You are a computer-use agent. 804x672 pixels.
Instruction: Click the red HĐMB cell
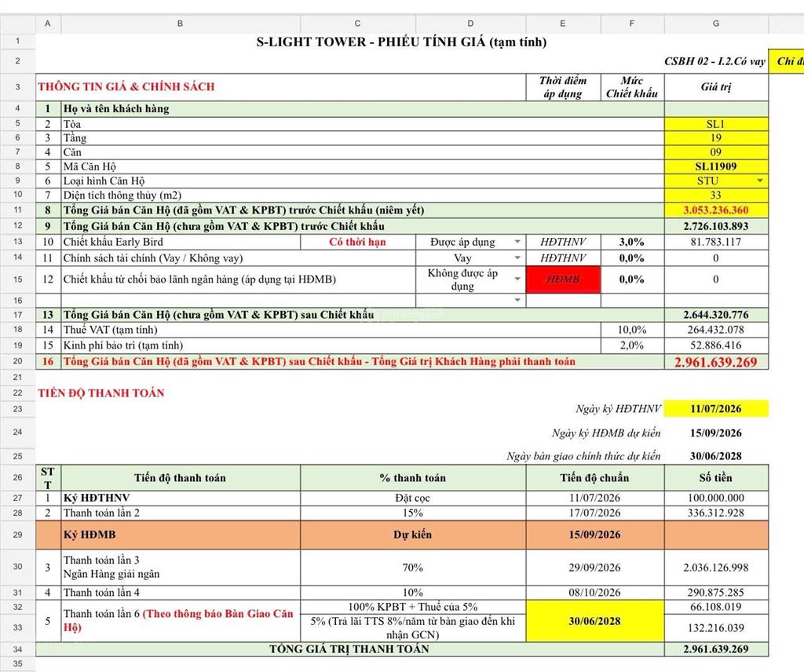coord(563,279)
